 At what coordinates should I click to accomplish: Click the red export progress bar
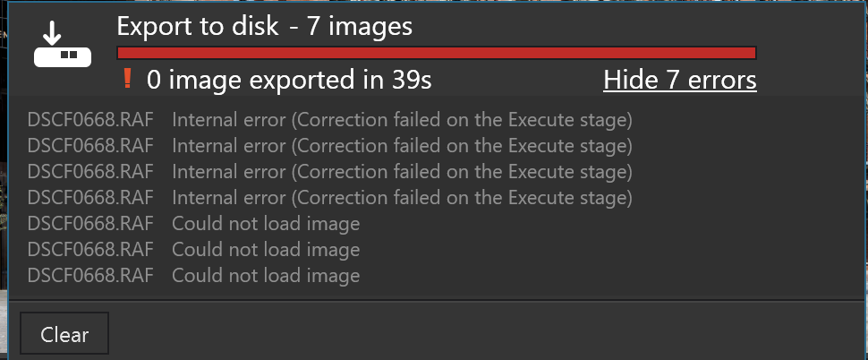(x=437, y=53)
